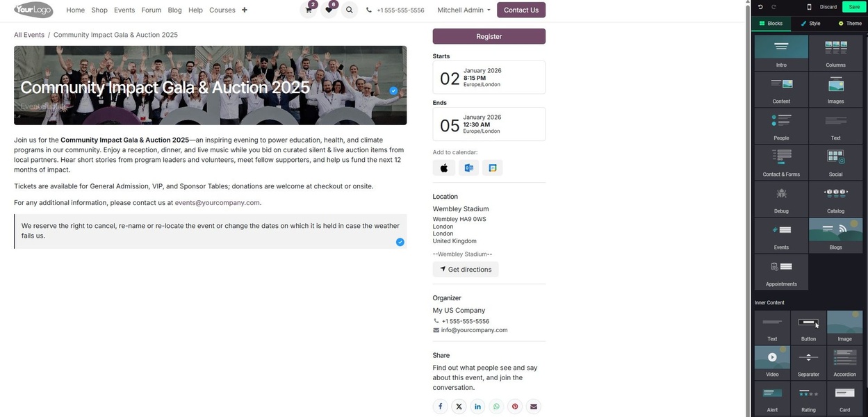
Task: Toggle mobile preview icon
Action: click(809, 7)
